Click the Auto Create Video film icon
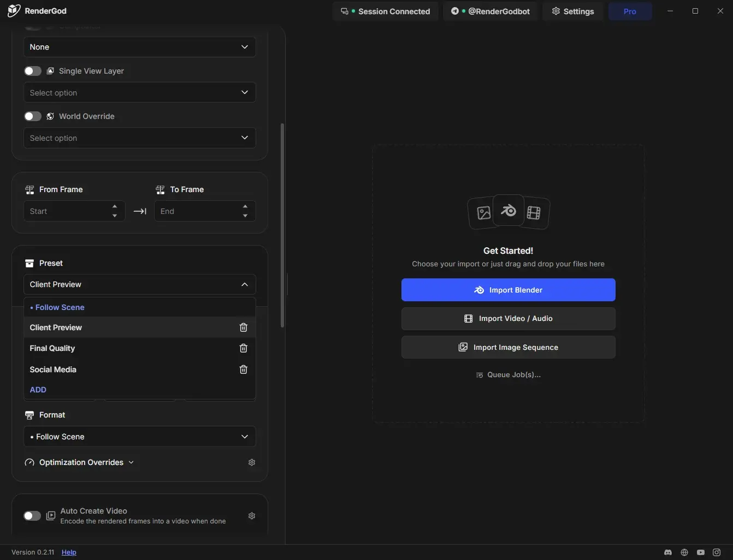Image resolution: width=733 pixels, height=560 pixels. [x=51, y=516]
